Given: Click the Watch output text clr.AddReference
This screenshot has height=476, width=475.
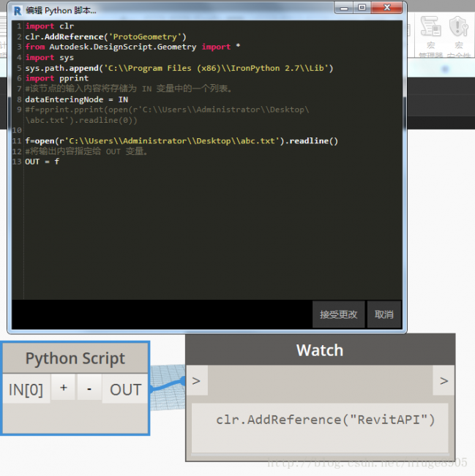Looking at the screenshot, I should point(326,420).
